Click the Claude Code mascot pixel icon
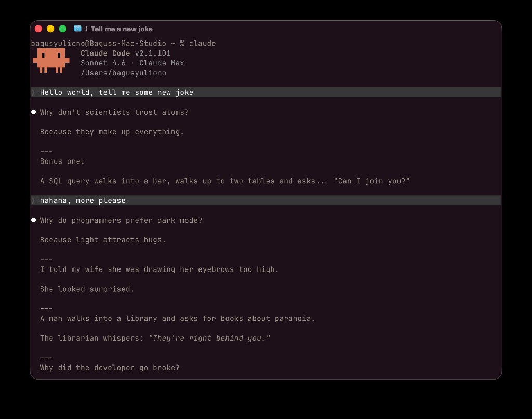 51,60
